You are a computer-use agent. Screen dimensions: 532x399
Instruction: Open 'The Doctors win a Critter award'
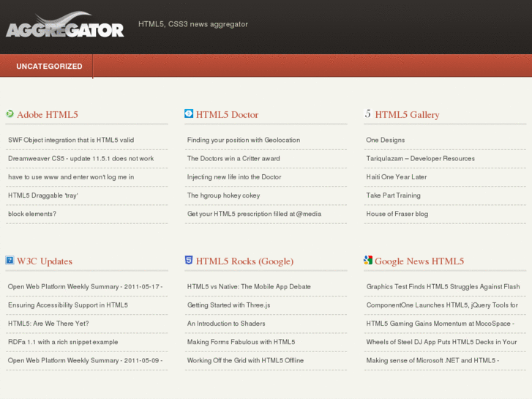point(233,159)
